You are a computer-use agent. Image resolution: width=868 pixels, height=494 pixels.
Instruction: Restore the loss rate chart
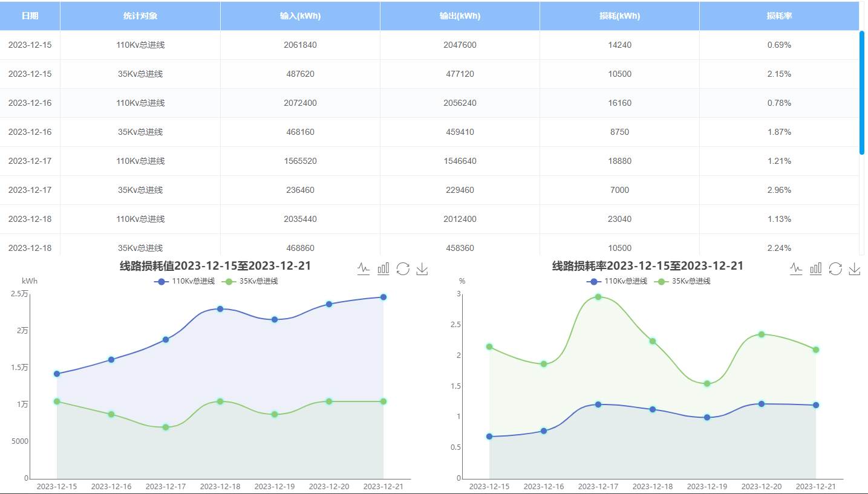tap(835, 268)
